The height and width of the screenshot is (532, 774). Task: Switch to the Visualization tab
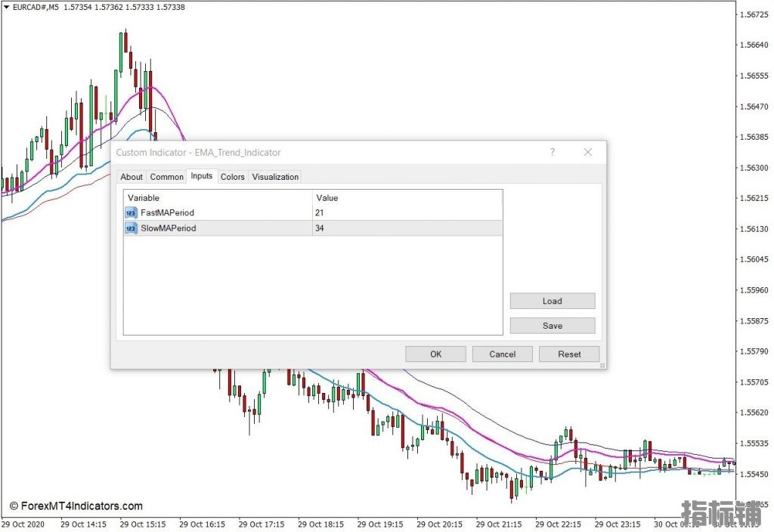(275, 177)
